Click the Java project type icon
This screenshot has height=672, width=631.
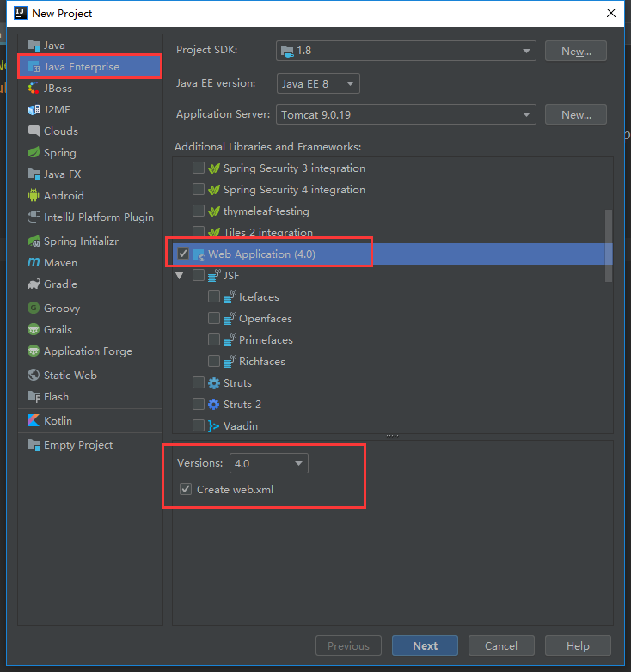coord(34,45)
